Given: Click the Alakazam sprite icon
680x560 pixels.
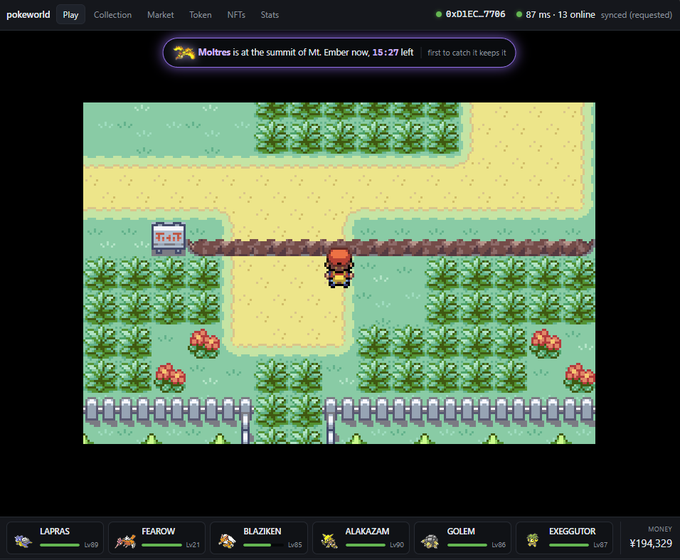Looking at the screenshot, I should (x=329, y=541).
